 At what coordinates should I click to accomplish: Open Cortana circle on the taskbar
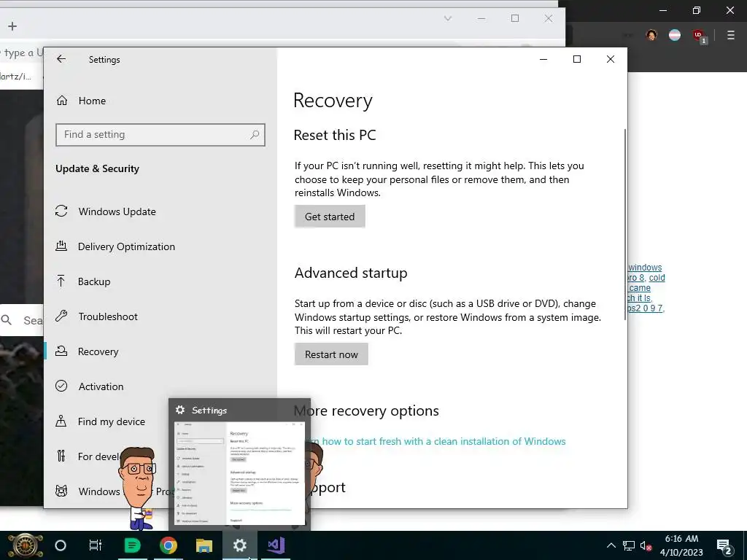coord(61,545)
